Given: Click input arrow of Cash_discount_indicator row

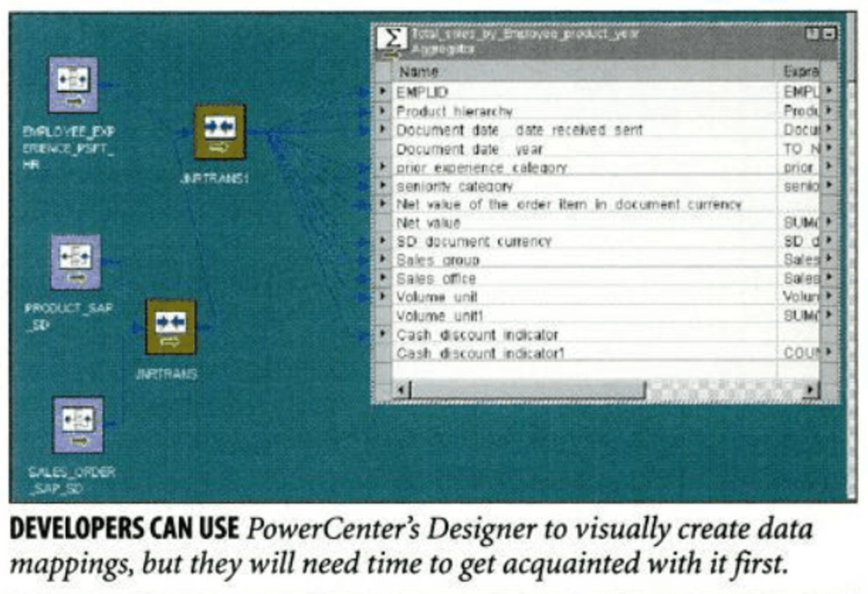Looking at the screenshot, I should tap(383, 334).
